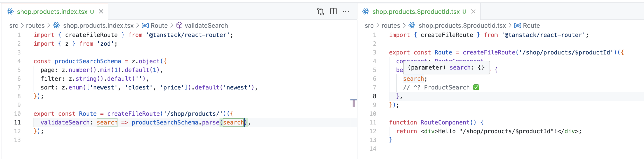Click validateSearch cube icon in breadcrumb
Image resolution: width=644 pixels, height=159 pixels.
tap(179, 25)
